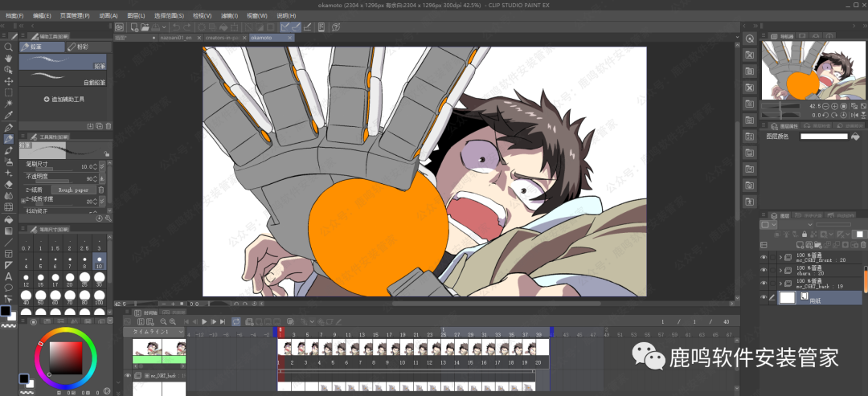Switch to the nazoani01_en document tab
This screenshot has width=868, height=396.
175,37
